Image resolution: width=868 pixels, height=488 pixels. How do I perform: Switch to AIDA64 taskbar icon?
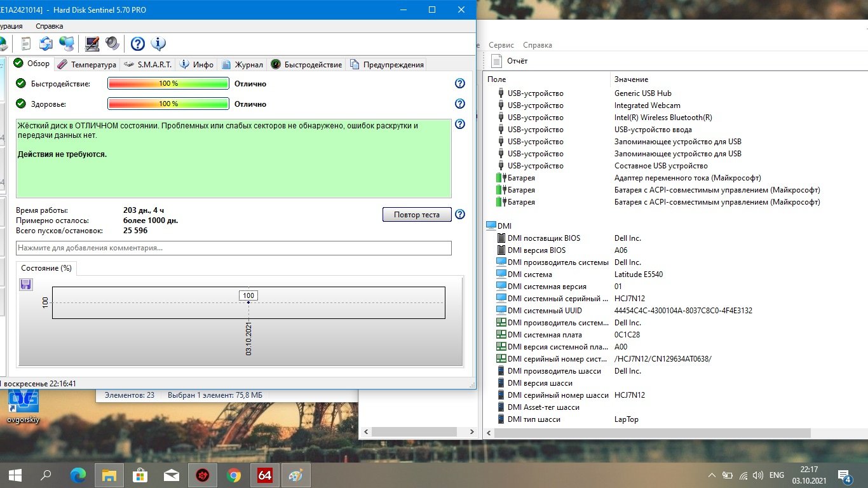(265, 475)
